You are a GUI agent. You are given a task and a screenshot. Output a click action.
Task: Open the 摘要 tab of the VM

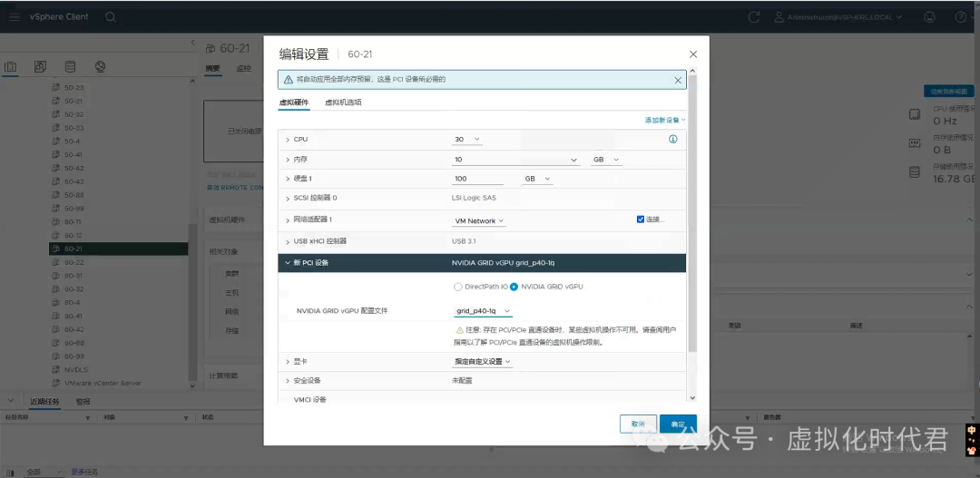click(x=212, y=68)
